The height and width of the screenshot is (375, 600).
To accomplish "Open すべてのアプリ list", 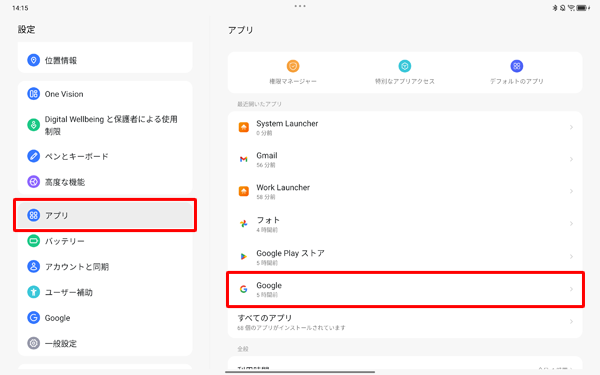I will click(x=405, y=322).
